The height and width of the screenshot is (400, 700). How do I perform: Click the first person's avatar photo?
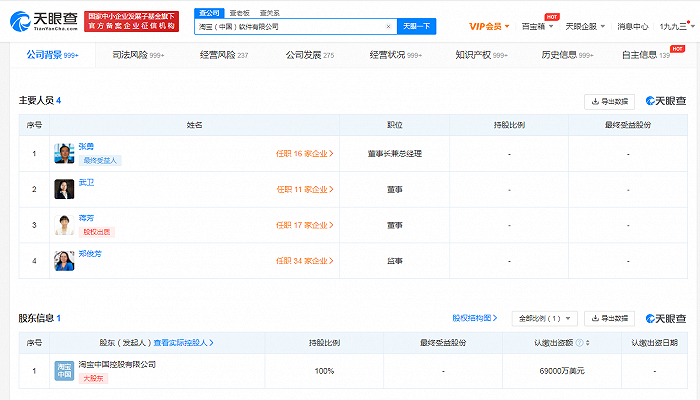[x=64, y=154]
